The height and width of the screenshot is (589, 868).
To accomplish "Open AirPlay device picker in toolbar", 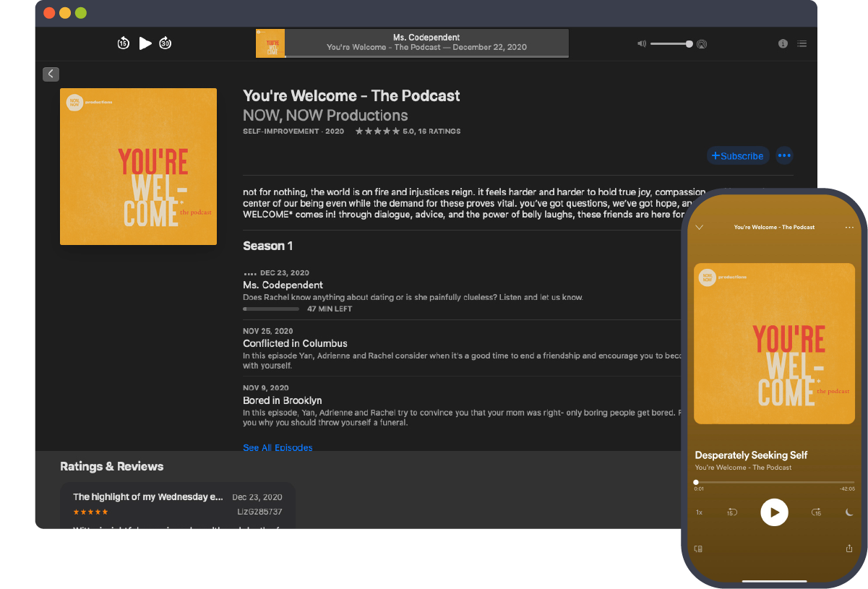I will [701, 43].
